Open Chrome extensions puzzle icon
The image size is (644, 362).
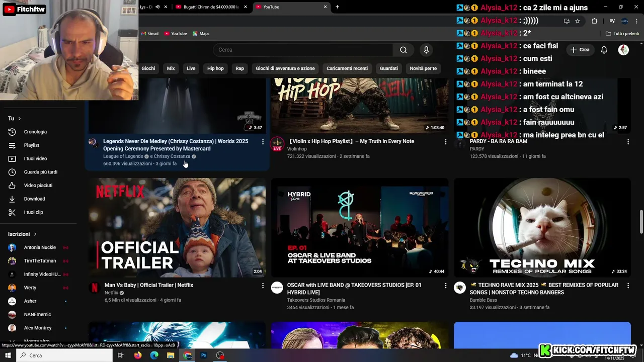coord(594,21)
